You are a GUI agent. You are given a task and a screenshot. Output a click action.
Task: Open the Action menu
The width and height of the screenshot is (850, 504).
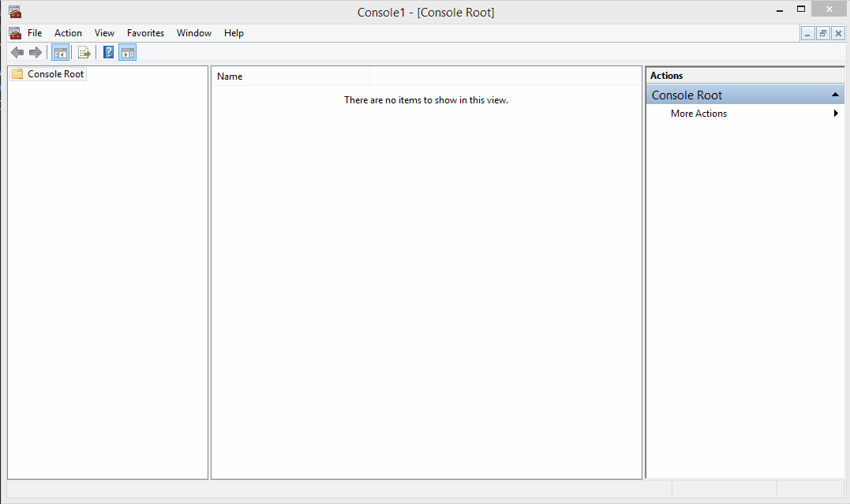pyautogui.click(x=68, y=33)
